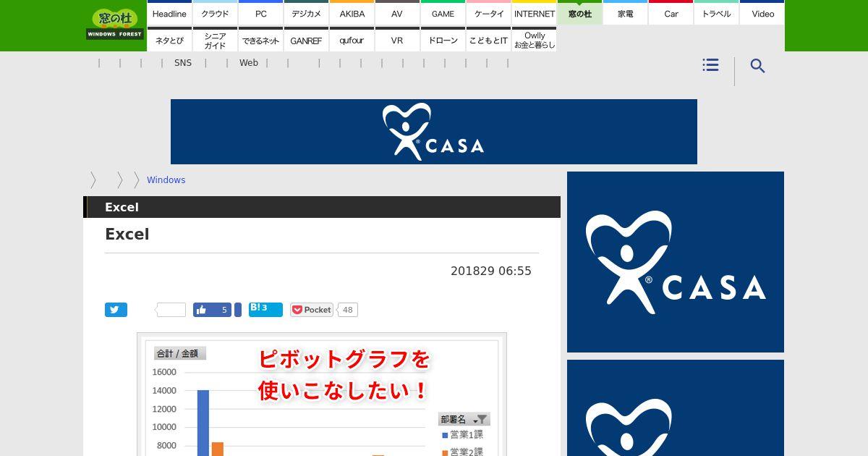Click the Web category link
This screenshot has width=868, height=456.
click(x=249, y=63)
